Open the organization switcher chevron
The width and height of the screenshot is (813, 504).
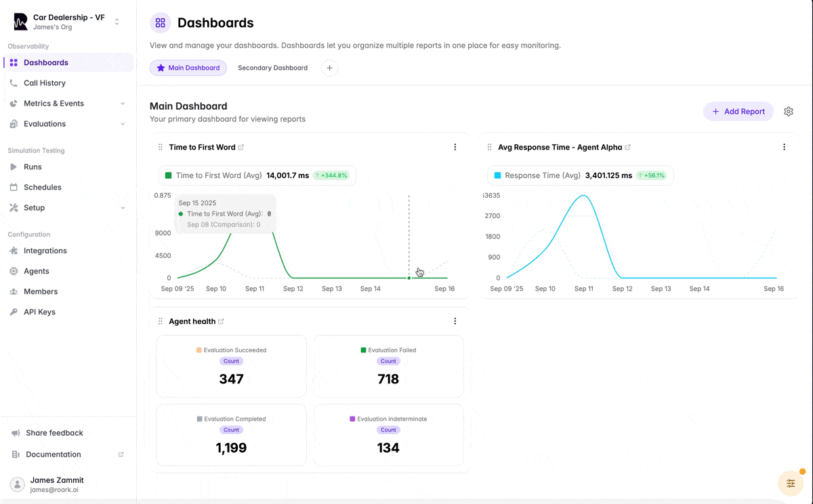coord(117,22)
